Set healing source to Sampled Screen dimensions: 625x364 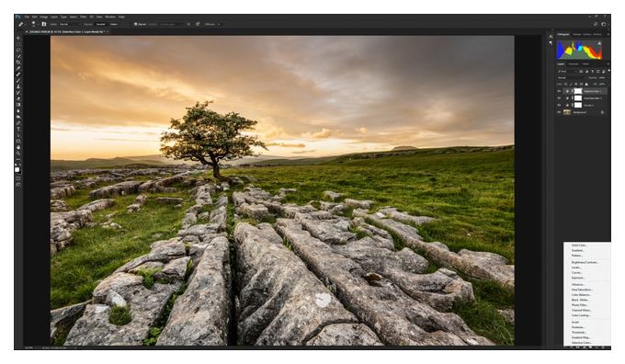point(101,24)
